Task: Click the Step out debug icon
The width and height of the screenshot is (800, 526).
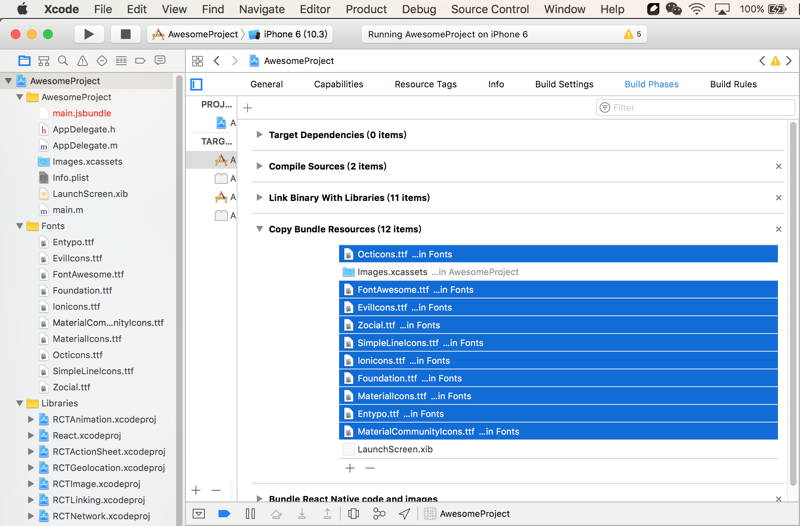Action: 327,514
